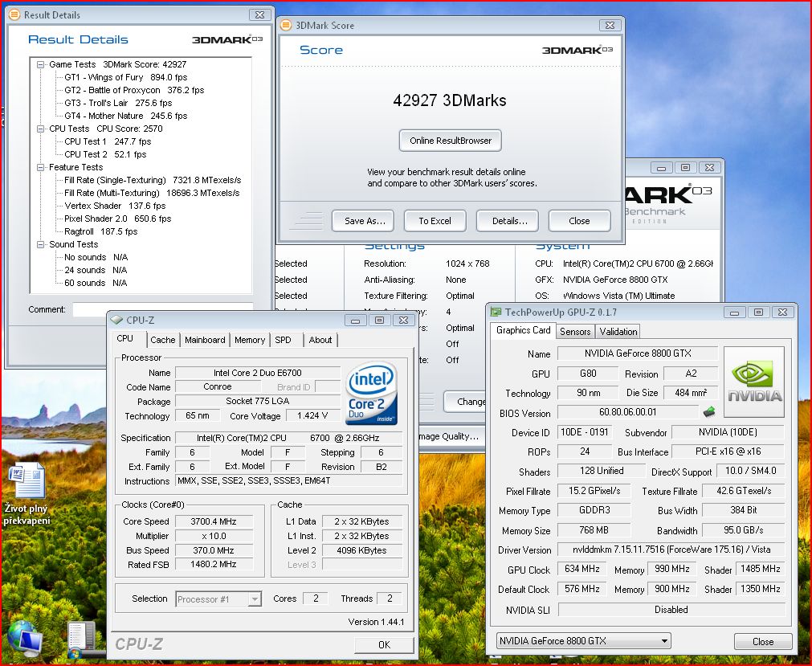This screenshot has width=812, height=666.
Task: Open the Memory tab in CPU-Z
Action: (x=250, y=340)
